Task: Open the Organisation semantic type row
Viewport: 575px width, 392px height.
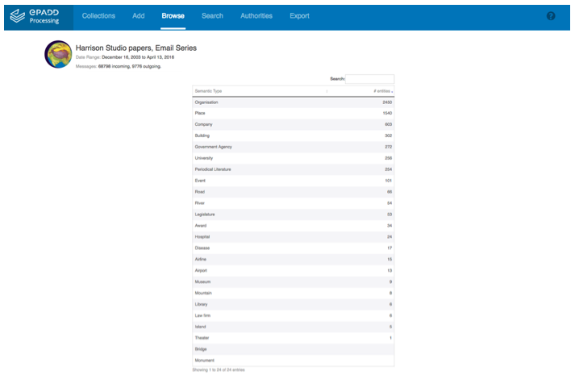Action: [x=294, y=102]
